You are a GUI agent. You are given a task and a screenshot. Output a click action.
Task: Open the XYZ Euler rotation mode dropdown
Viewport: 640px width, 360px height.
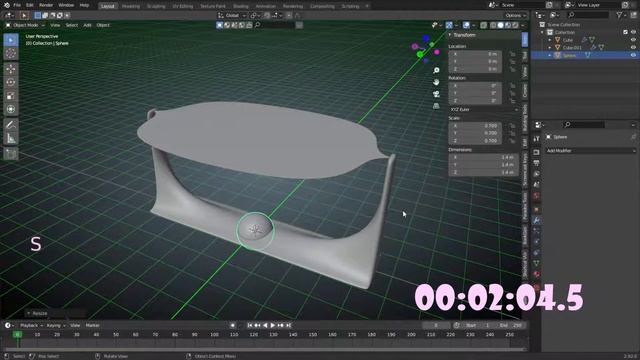click(x=484, y=109)
